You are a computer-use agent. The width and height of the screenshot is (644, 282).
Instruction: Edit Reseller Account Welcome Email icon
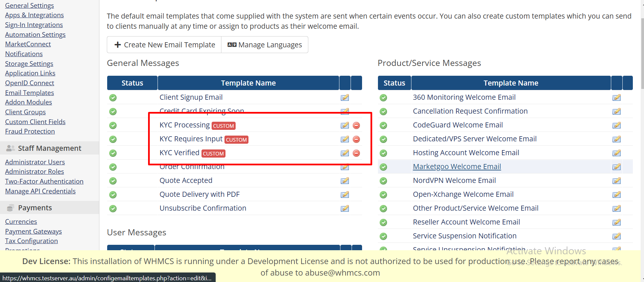coord(617,222)
